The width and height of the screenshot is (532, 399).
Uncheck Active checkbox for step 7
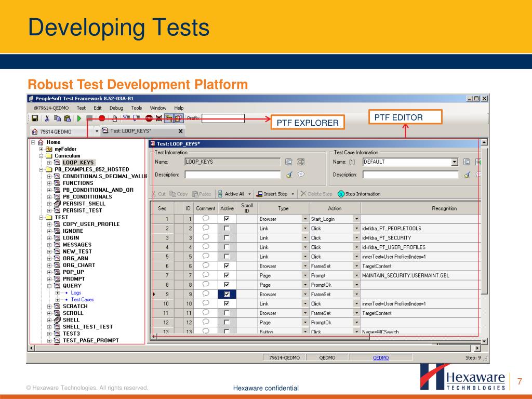(x=227, y=275)
